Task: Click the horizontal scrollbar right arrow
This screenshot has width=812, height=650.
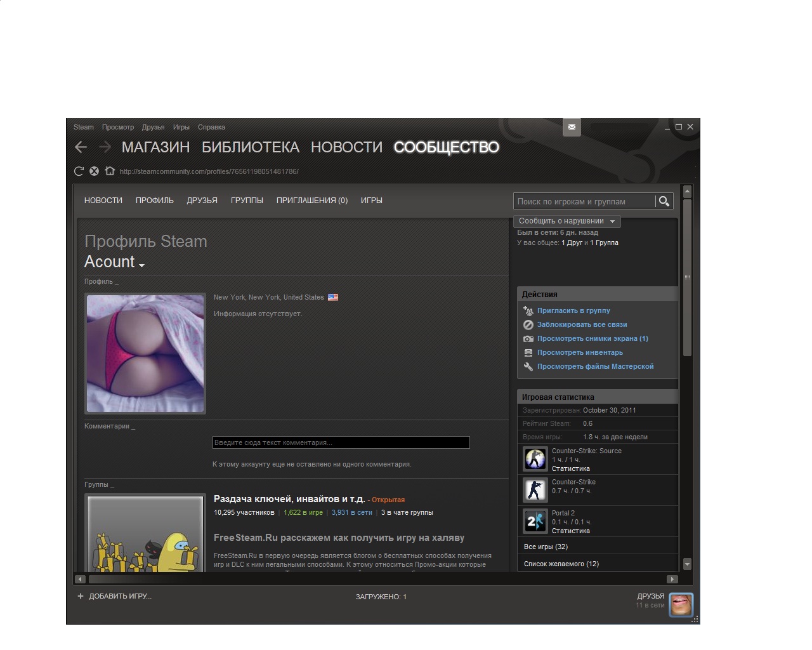Action: click(672, 579)
